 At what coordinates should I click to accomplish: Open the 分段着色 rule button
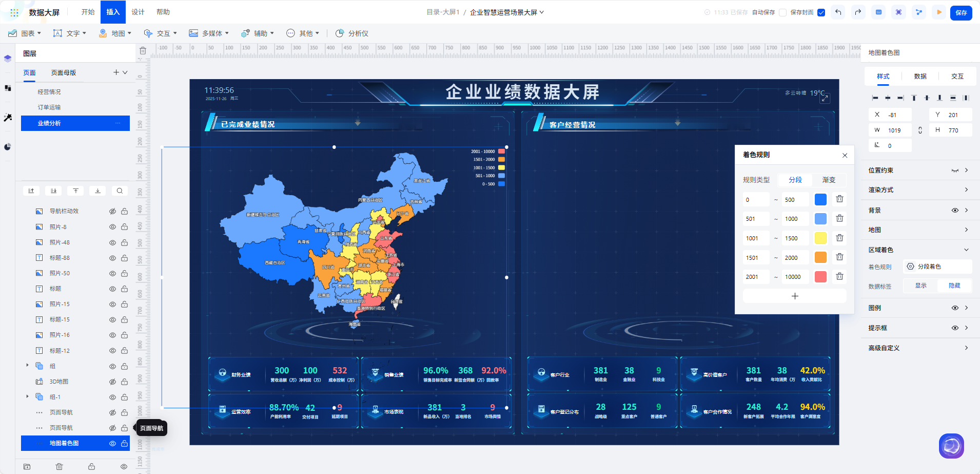(x=937, y=267)
